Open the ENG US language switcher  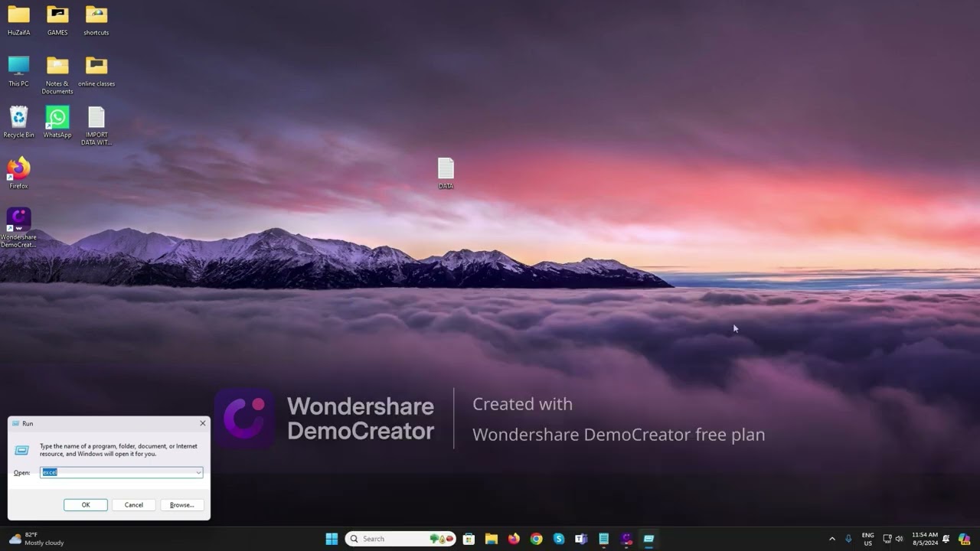tap(867, 539)
